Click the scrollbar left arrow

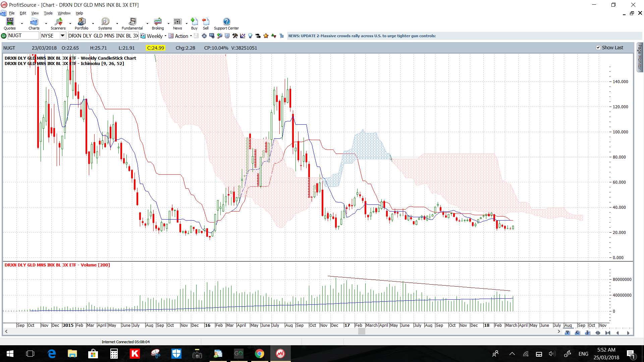point(6,331)
